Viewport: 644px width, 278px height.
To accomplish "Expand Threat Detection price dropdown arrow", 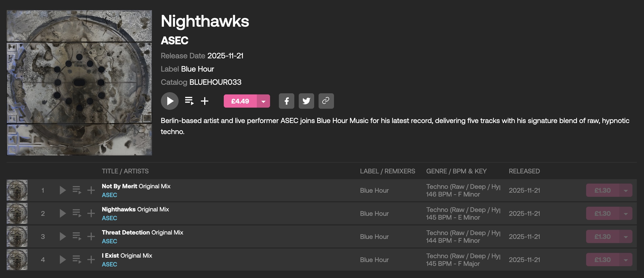I will [626, 236].
